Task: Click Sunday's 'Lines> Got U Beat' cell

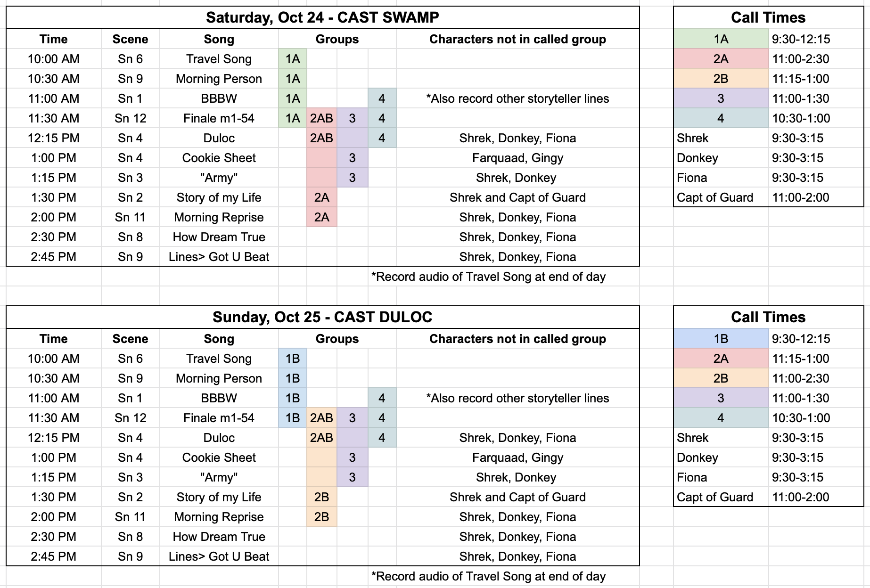Action: tap(219, 556)
